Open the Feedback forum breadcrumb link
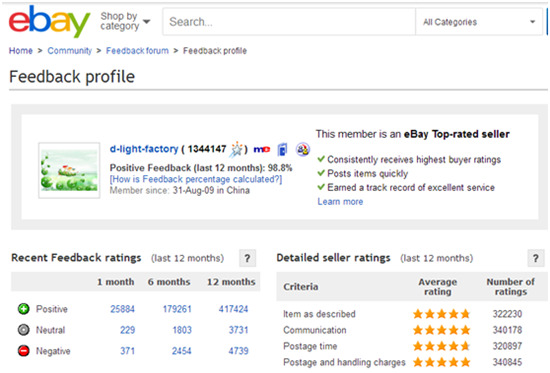 point(137,51)
